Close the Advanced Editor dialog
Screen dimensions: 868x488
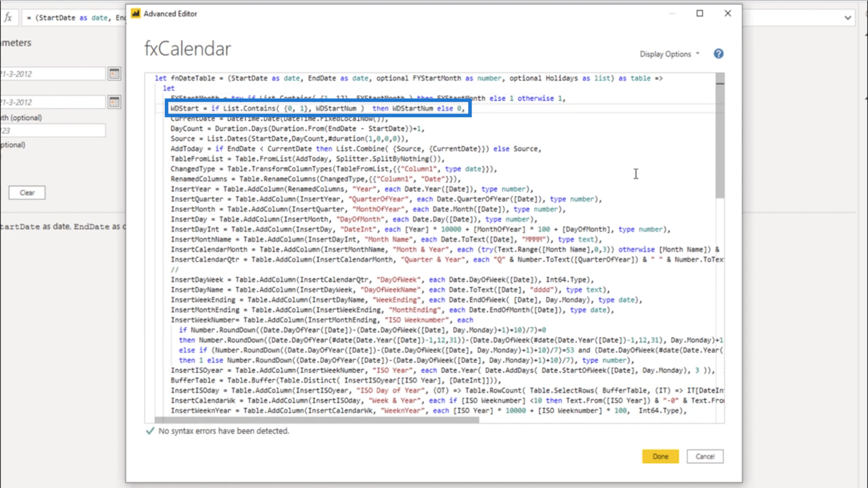tap(727, 13)
